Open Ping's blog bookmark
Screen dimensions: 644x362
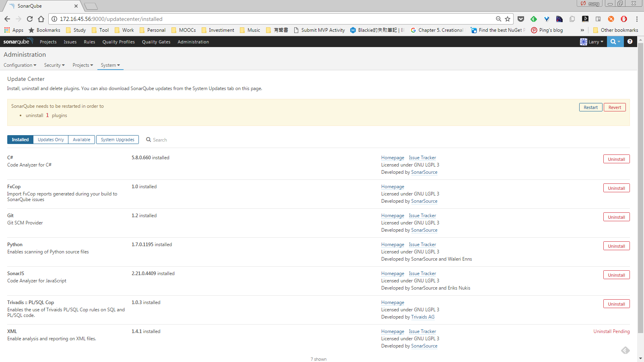pos(547,30)
